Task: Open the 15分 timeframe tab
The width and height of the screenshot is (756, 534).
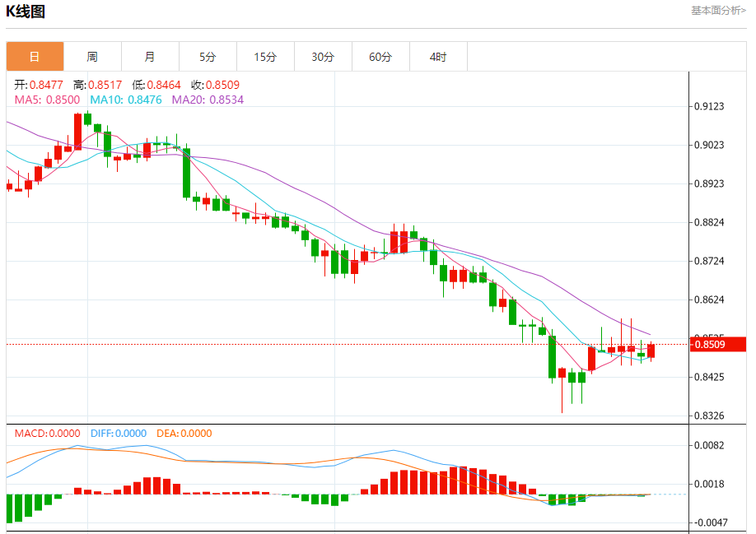Action: [265, 56]
